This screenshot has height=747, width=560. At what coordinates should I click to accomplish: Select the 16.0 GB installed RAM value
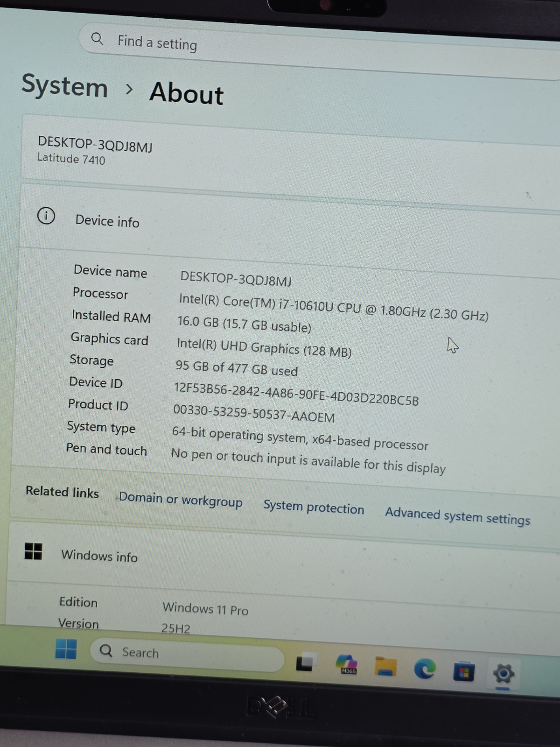coord(244,324)
